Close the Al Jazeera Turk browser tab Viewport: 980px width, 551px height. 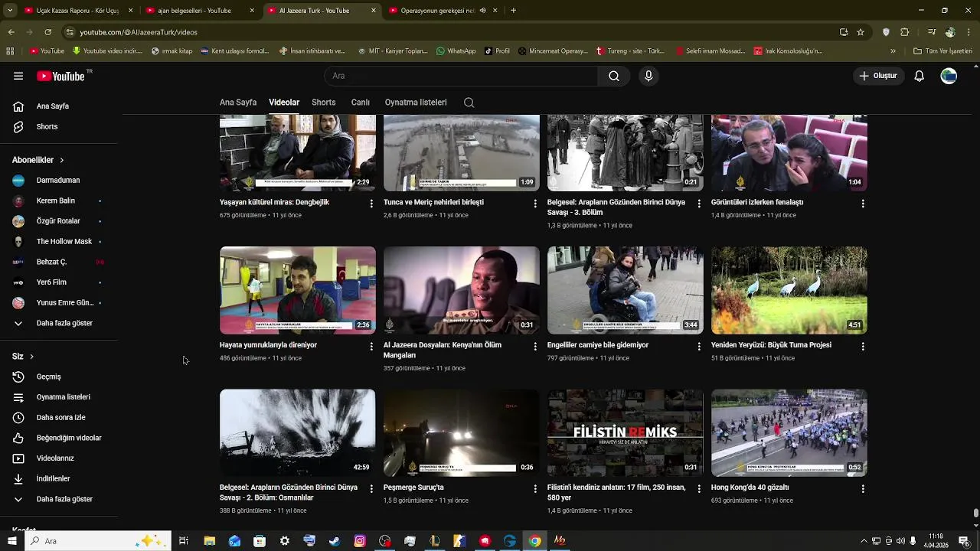[374, 11]
